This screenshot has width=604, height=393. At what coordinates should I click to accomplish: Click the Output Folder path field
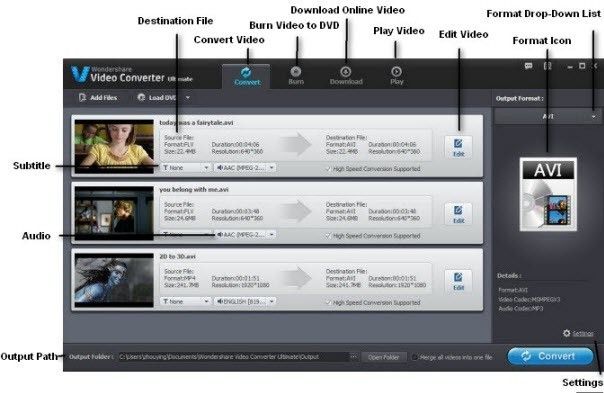[x=233, y=357]
